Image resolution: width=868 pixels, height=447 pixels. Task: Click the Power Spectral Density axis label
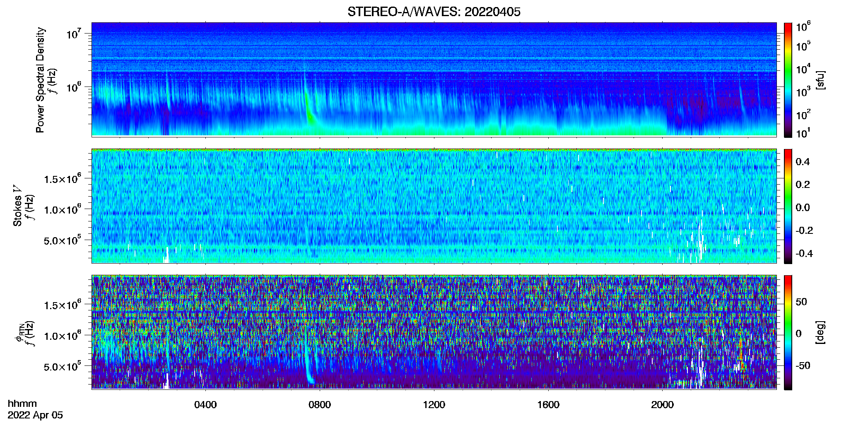[40, 80]
